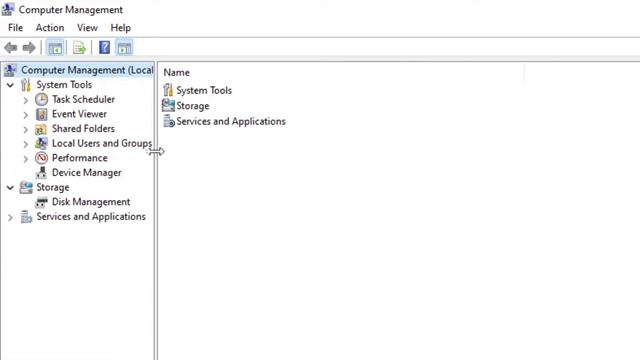This screenshot has width=640, height=360.
Task: Open the File menu
Action: [x=16, y=28]
